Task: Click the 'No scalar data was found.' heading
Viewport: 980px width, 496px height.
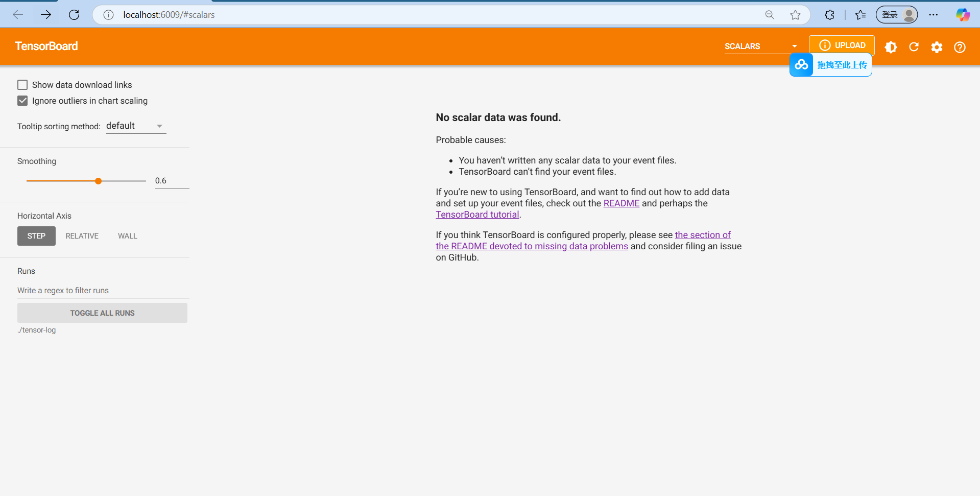Action: (x=498, y=117)
